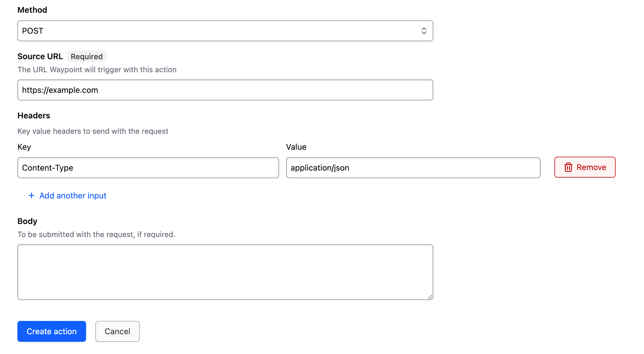Focus the Source URL input field
Image resolution: width=644 pixels, height=354 pixels.
tap(225, 90)
